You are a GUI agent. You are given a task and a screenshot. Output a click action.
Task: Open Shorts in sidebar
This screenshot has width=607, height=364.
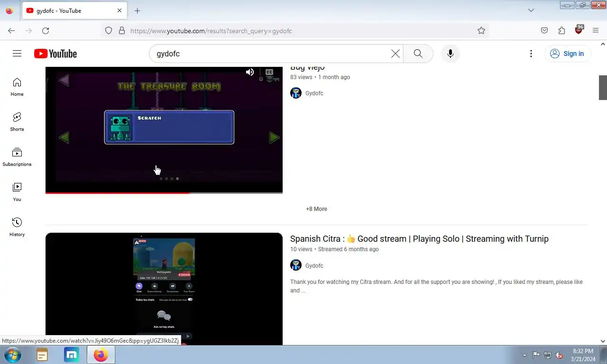tap(17, 122)
